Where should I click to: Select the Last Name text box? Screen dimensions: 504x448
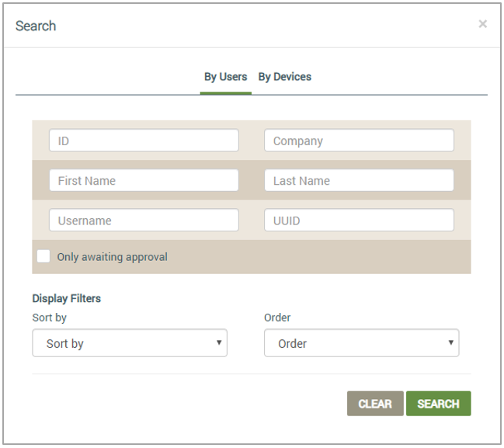(359, 180)
